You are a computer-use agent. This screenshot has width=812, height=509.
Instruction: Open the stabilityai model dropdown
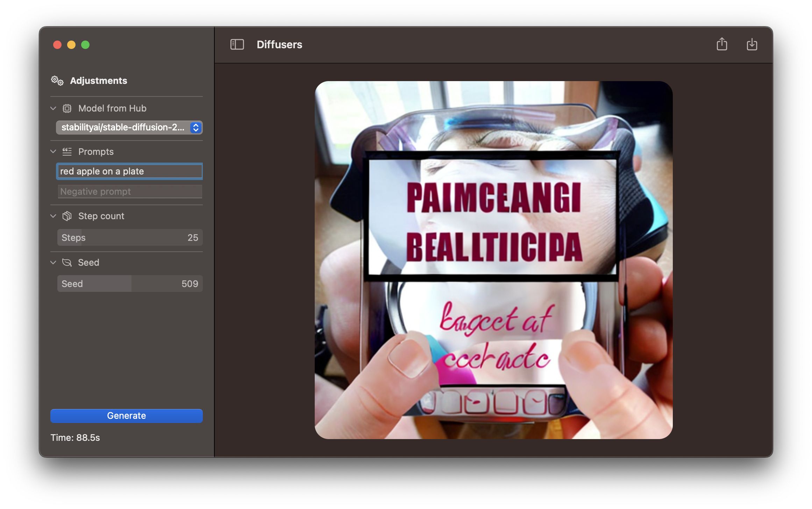tap(129, 128)
